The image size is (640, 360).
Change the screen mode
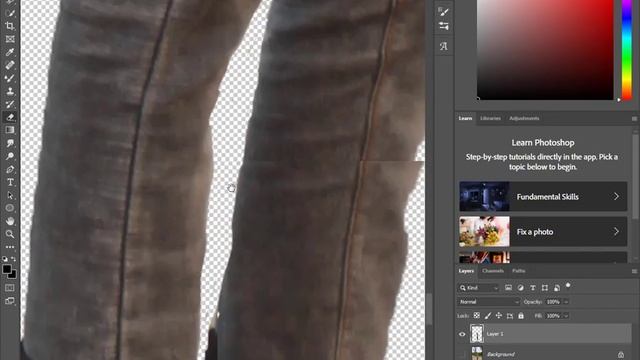10,301
